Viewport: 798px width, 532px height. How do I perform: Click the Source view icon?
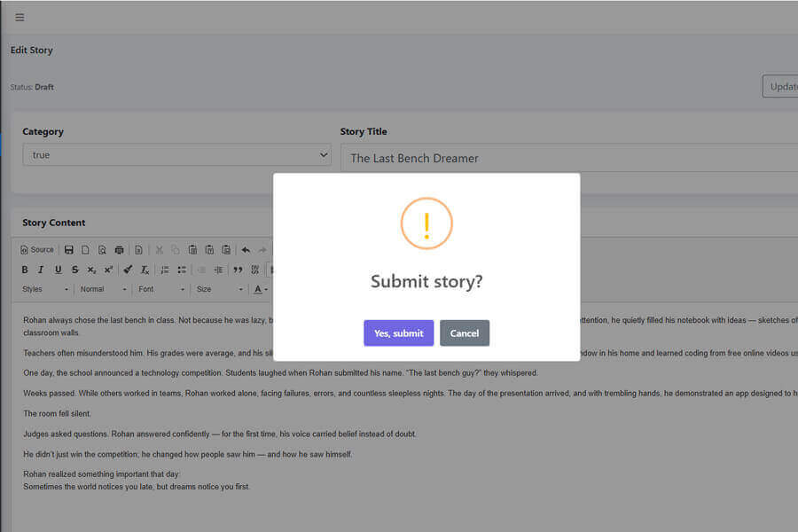point(35,250)
